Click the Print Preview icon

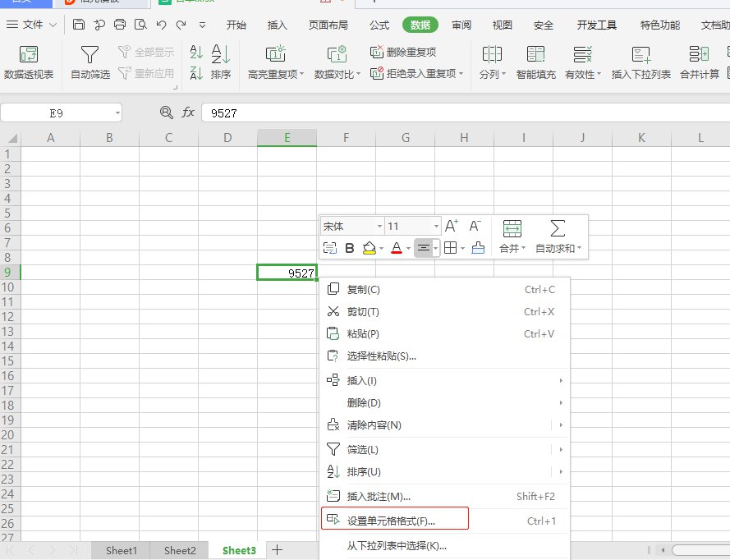click(140, 25)
